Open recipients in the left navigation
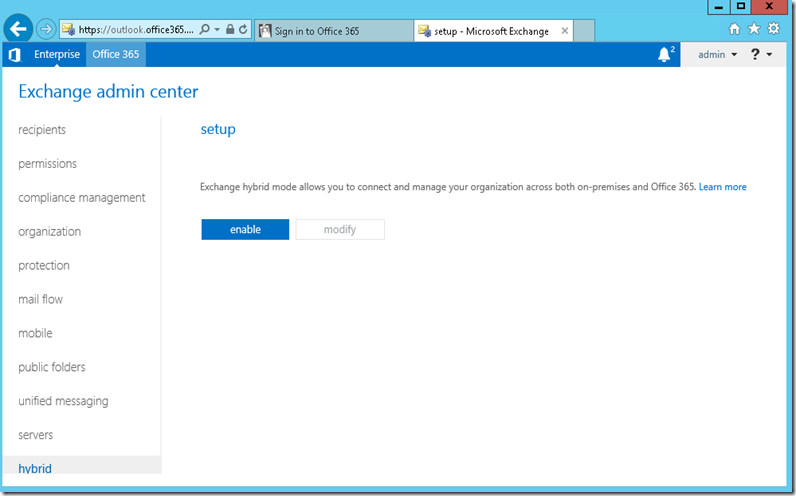The image size is (796, 496). click(42, 130)
